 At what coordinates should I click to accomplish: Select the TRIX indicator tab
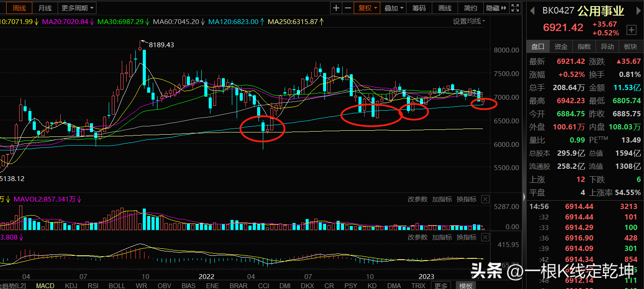click(x=419, y=286)
